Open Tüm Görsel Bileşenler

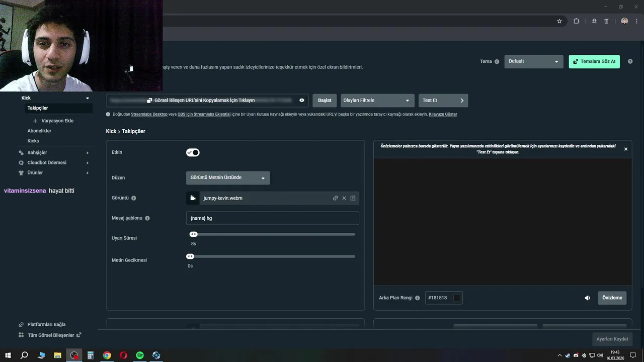49,335
